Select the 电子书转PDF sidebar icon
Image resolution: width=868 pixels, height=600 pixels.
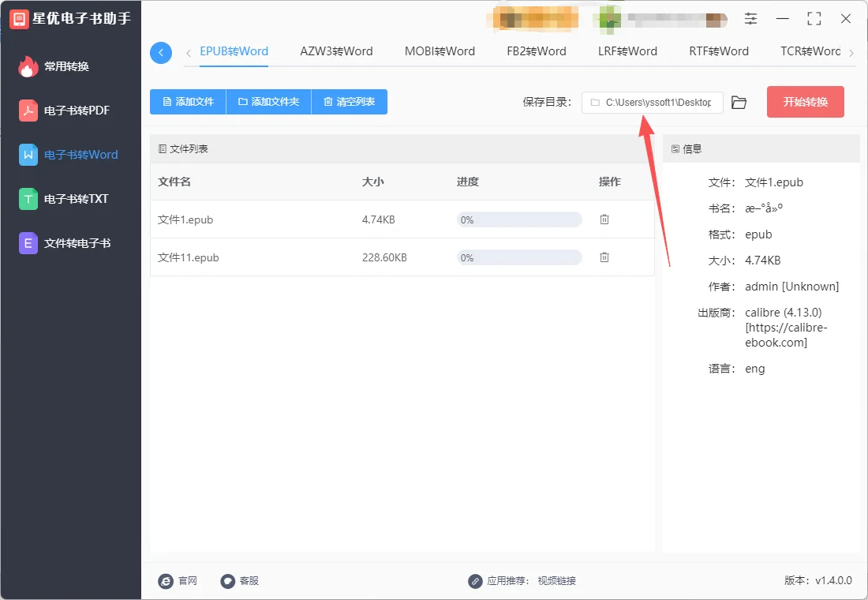coord(28,111)
